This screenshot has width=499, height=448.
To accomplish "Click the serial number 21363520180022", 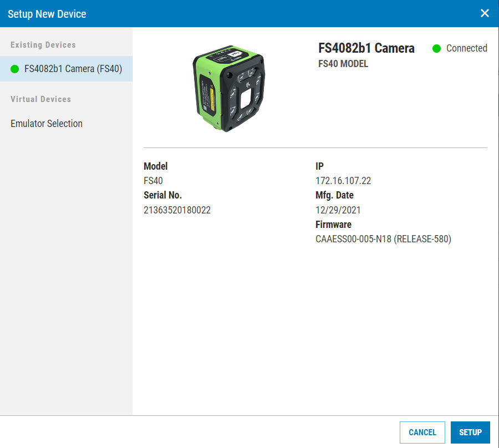I will [177, 210].
